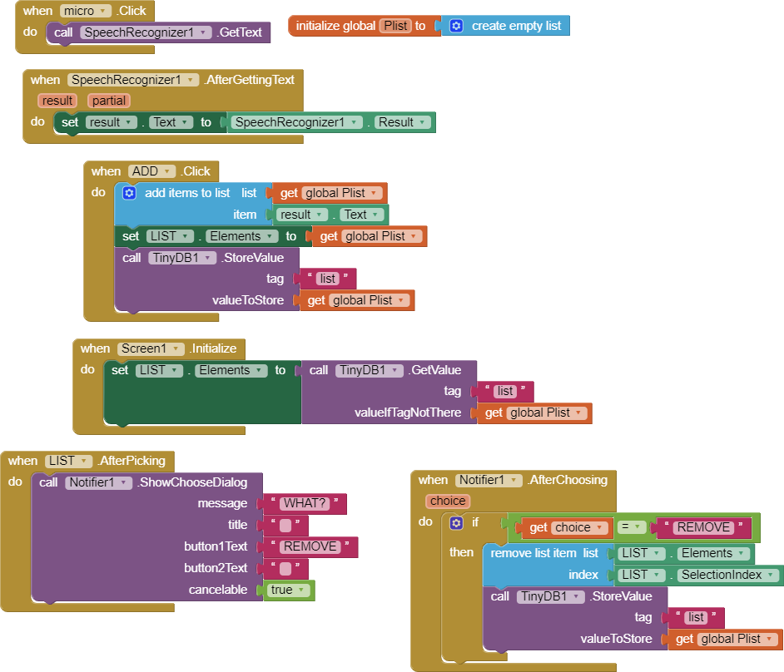The height and width of the screenshot is (672, 784).
Task: Edit the Plist name in initialize global block
Action: pyautogui.click(x=395, y=26)
